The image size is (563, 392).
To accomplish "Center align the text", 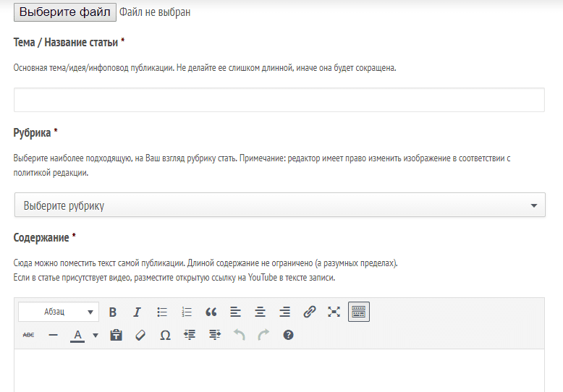I will (260, 312).
